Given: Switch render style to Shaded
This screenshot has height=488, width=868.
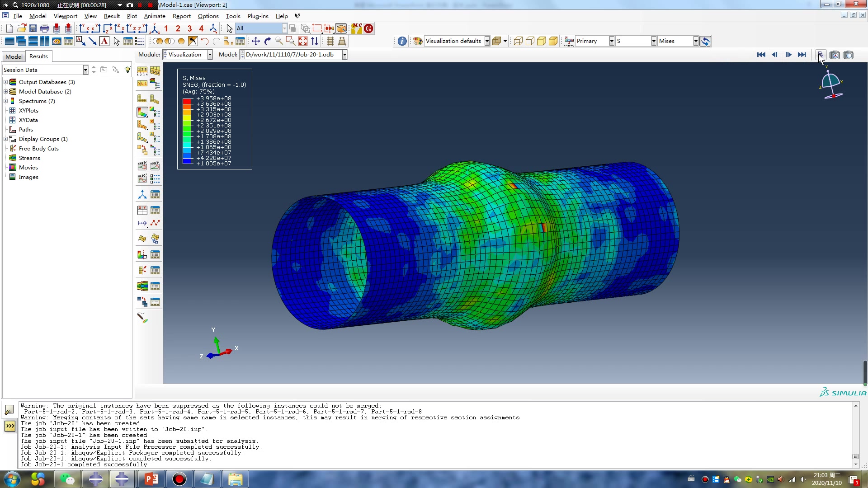Looking at the screenshot, I should [x=553, y=41].
